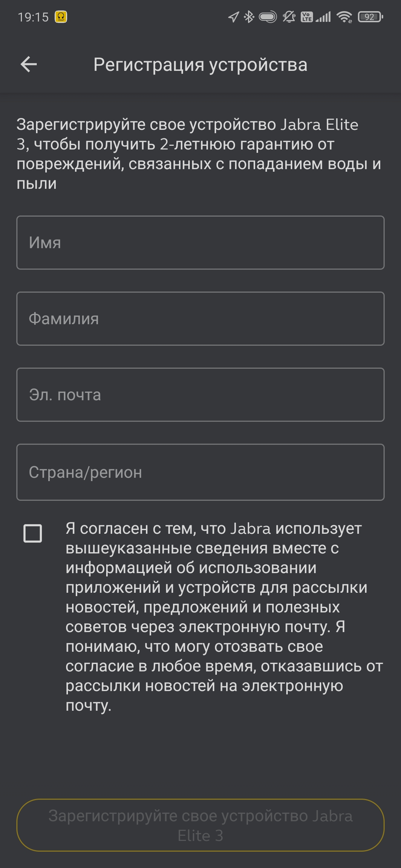Image resolution: width=401 pixels, height=868 pixels.
Task: Tap the Bluetooth status icon
Action: click(x=249, y=17)
